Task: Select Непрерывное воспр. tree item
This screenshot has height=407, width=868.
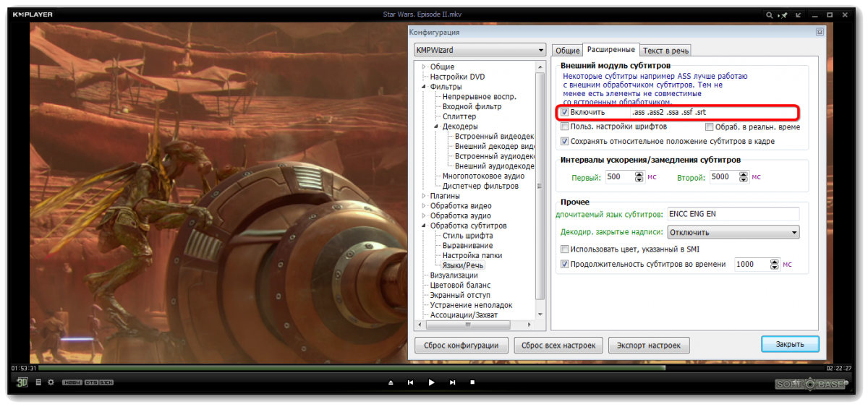Action: point(480,97)
